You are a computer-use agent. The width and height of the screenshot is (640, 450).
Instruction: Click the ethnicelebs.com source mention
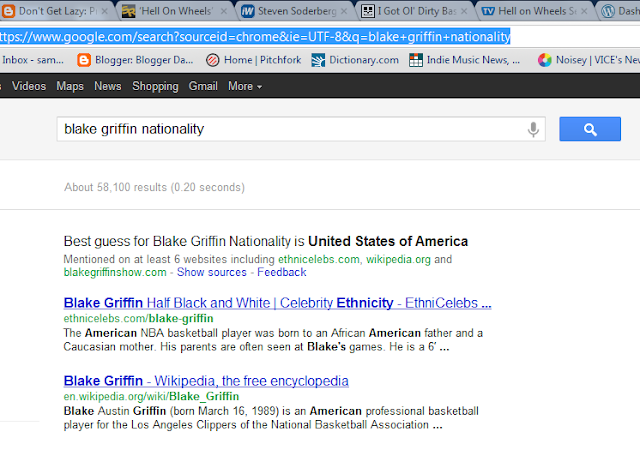point(319,259)
